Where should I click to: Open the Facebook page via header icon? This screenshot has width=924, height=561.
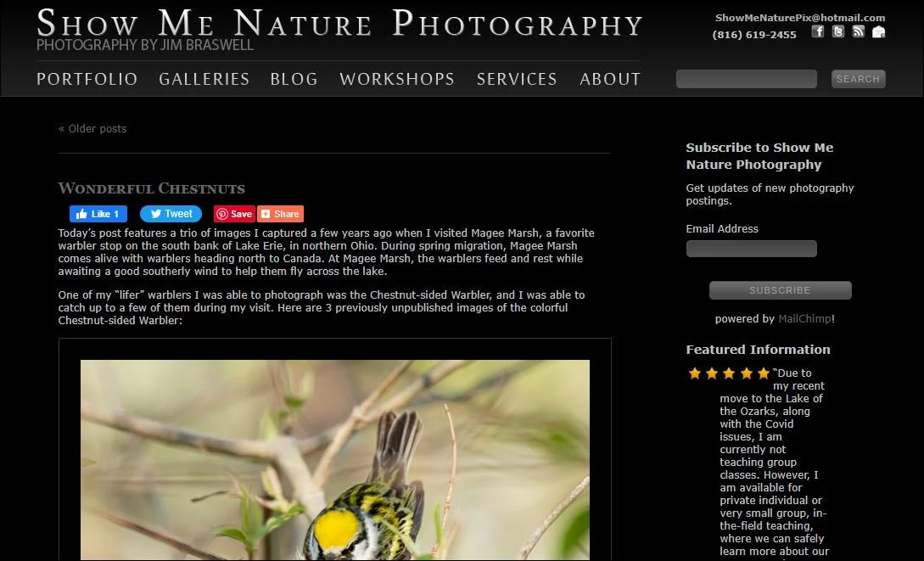point(817,31)
